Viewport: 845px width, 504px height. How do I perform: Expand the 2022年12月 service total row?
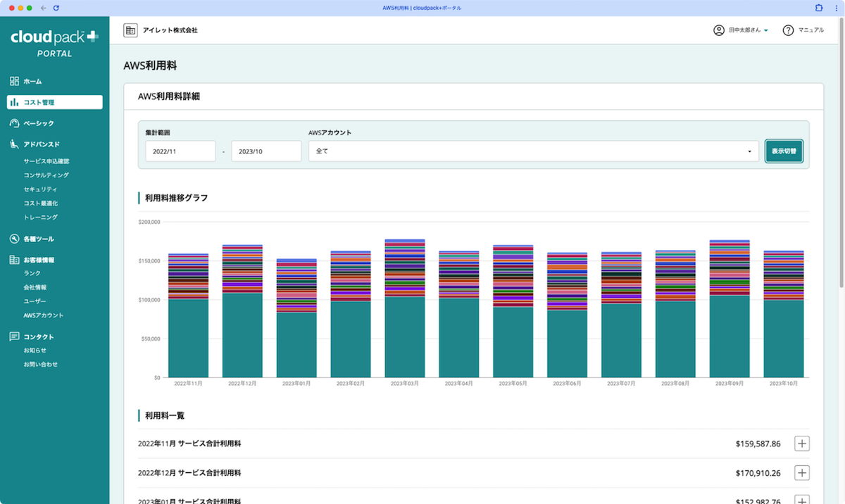[802, 473]
